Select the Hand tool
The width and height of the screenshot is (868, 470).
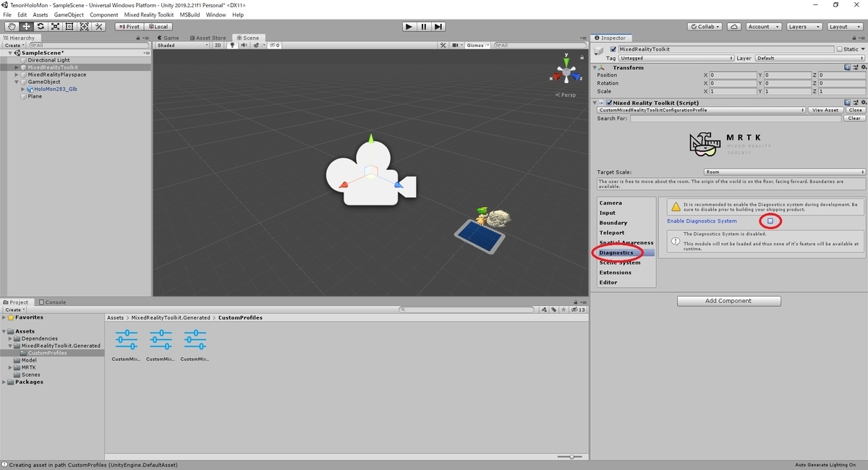pyautogui.click(x=12, y=27)
